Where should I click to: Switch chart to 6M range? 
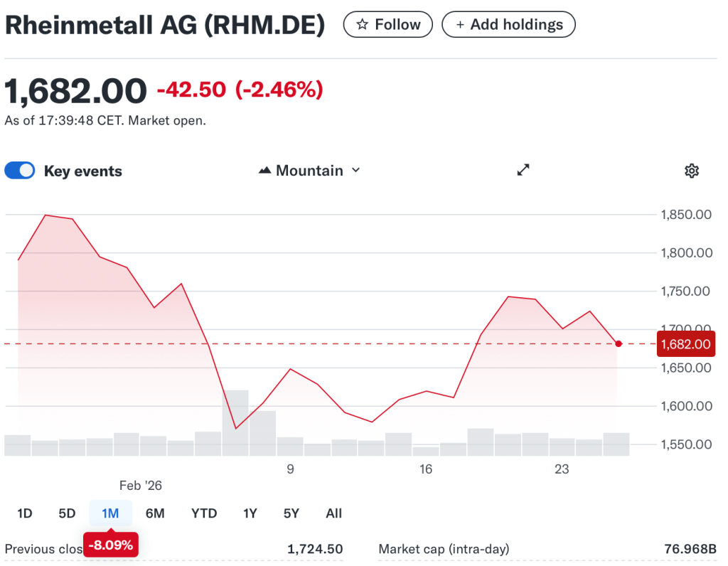155,513
